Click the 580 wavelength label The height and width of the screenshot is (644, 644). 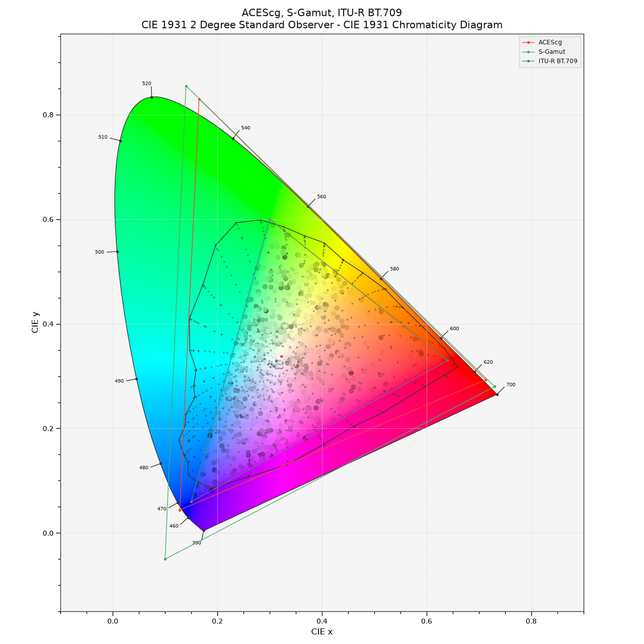pyautogui.click(x=394, y=269)
